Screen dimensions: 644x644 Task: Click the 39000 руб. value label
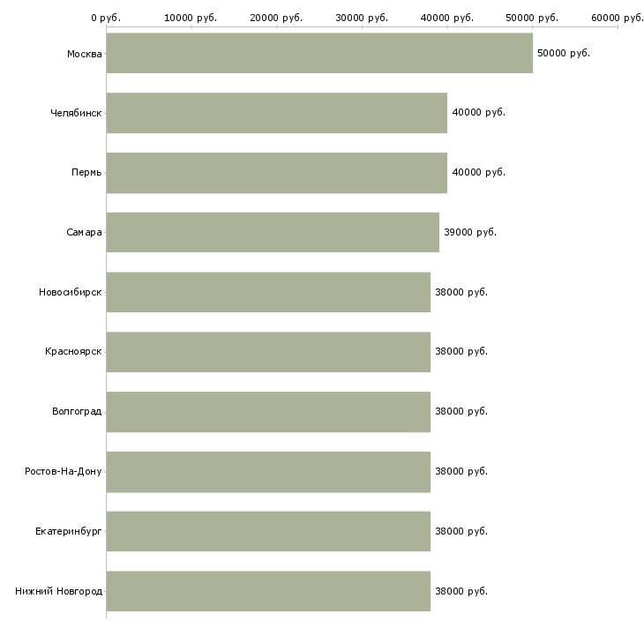tap(469, 232)
